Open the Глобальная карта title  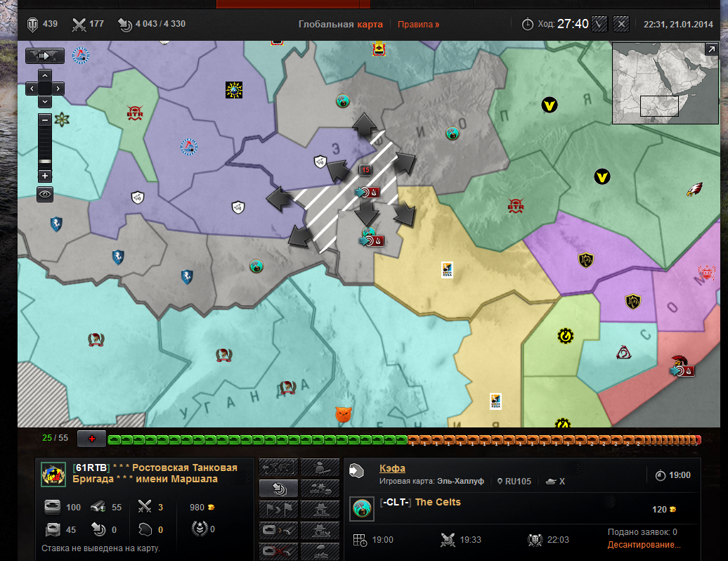point(340,24)
